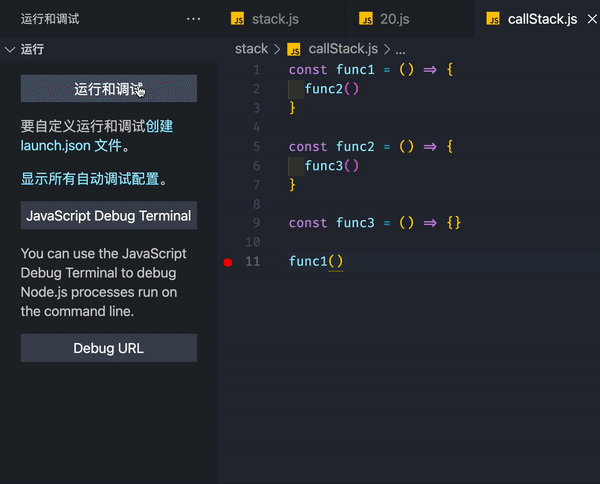Open the callStack.js breadcrumb dropdown
The image size is (600, 484).
click(343, 48)
